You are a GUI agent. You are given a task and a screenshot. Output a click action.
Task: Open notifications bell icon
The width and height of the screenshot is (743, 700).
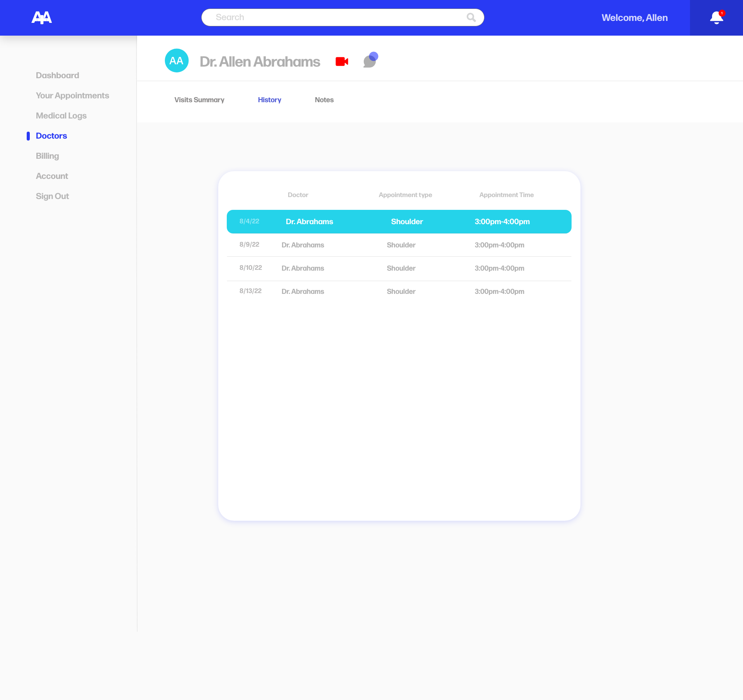(x=716, y=18)
